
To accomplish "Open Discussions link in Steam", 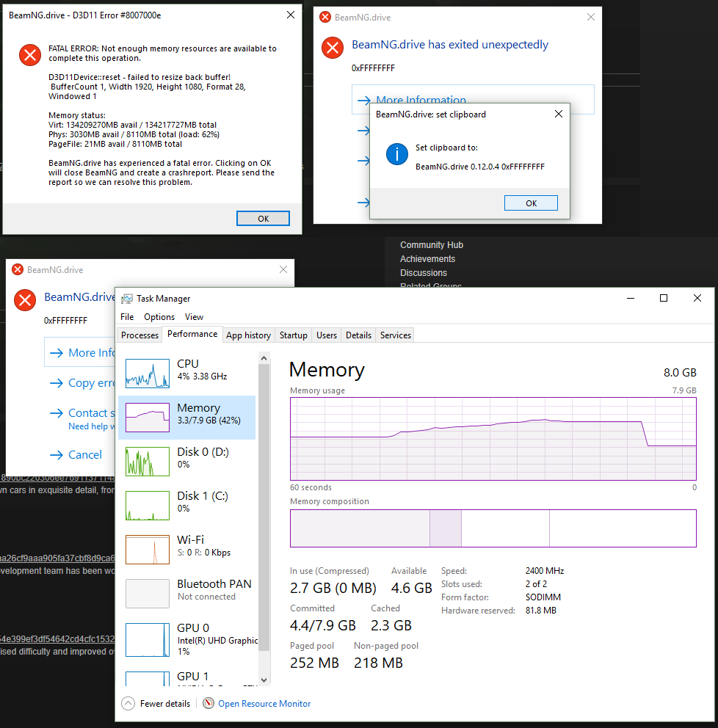I will 423,272.
